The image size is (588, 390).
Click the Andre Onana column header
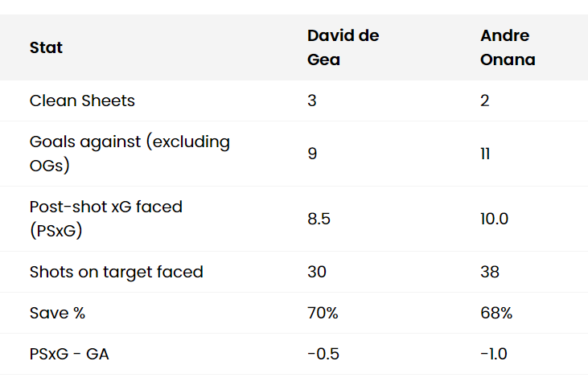(508, 47)
